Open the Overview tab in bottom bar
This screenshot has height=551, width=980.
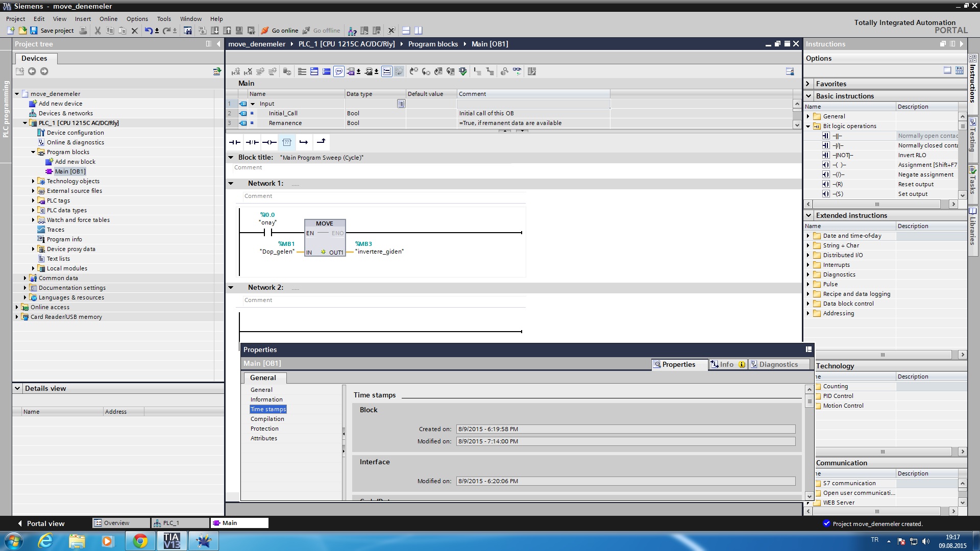click(x=121, y=523)
